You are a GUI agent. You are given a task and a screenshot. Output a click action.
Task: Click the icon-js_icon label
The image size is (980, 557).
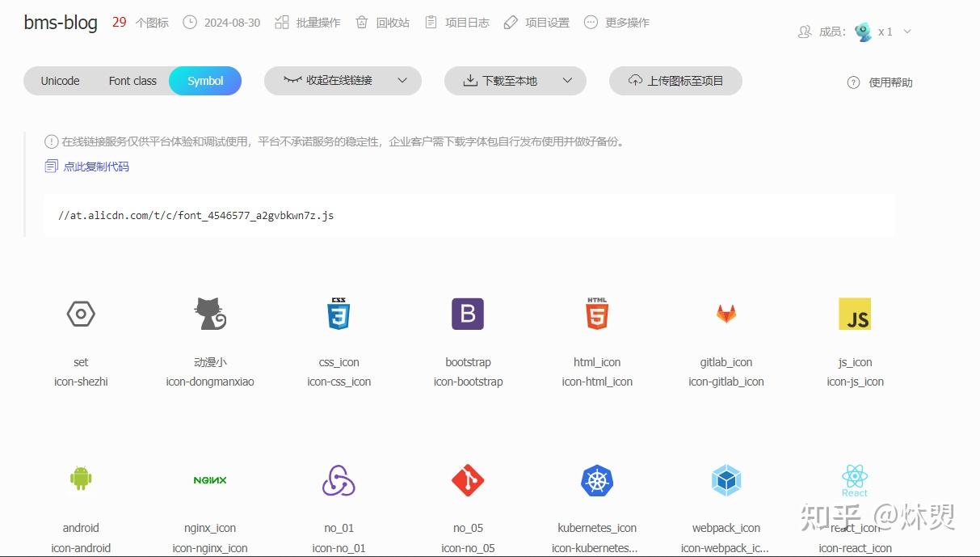click(x=855, y=382)
